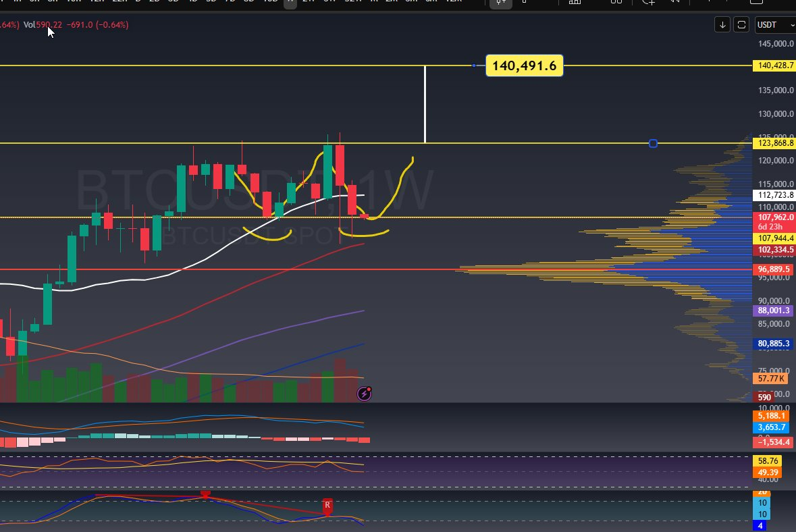
Task: Open the USDT currency dropdown
Action: [x=774, y=25]
